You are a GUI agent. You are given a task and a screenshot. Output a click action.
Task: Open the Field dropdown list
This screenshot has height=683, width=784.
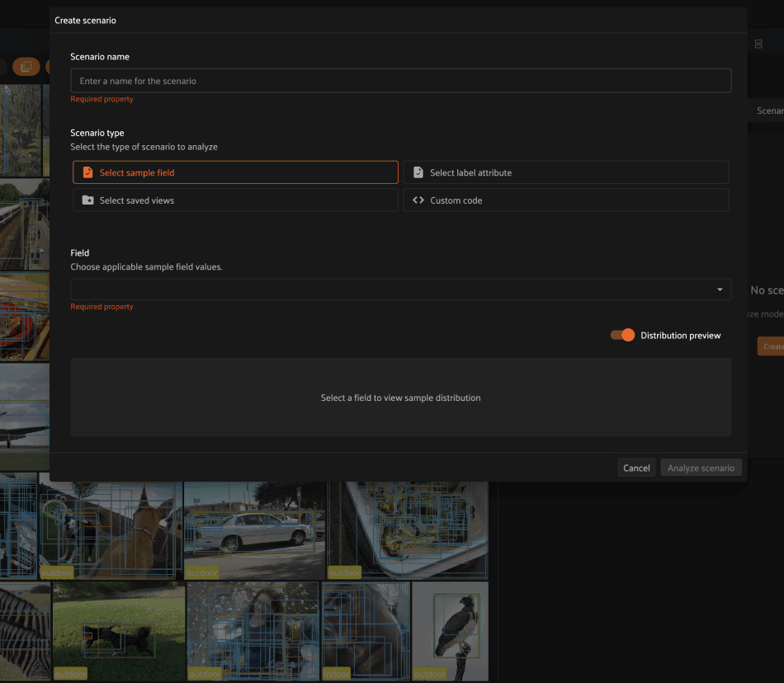pos(400,290)
